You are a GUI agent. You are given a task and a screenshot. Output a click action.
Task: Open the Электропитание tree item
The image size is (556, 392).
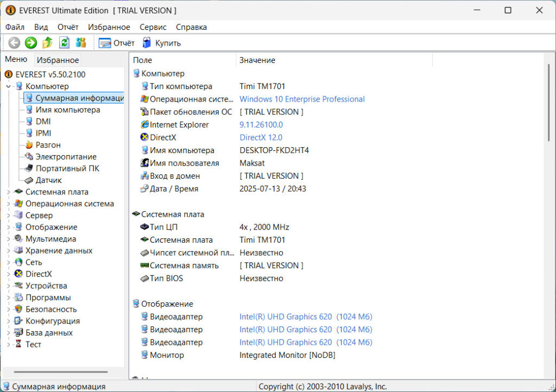coord(66,157)
